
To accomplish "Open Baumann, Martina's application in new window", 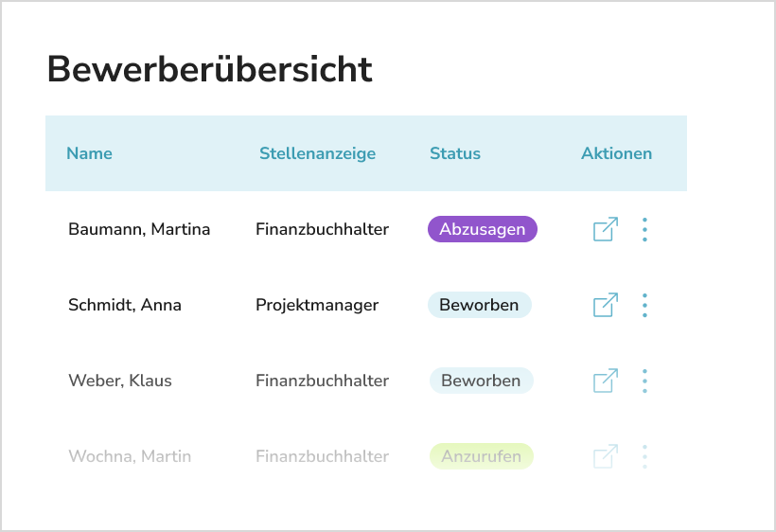I will tap(606, 229).
